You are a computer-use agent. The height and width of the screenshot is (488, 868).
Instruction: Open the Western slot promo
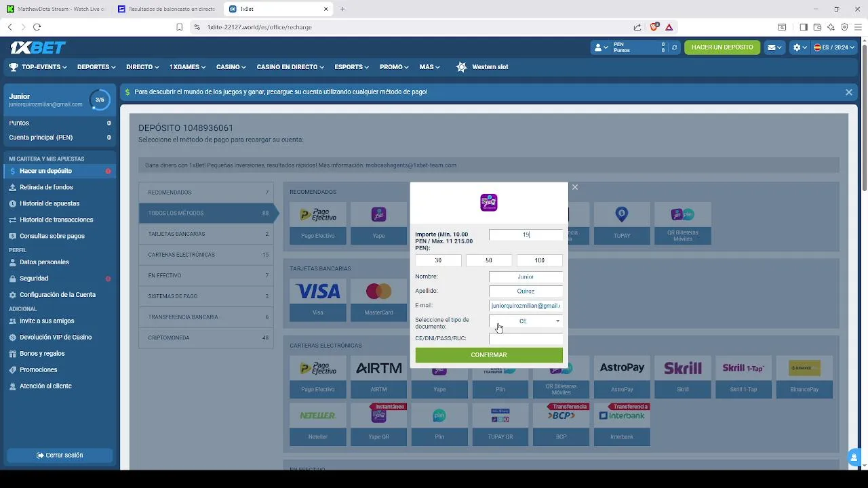[481, 67]
